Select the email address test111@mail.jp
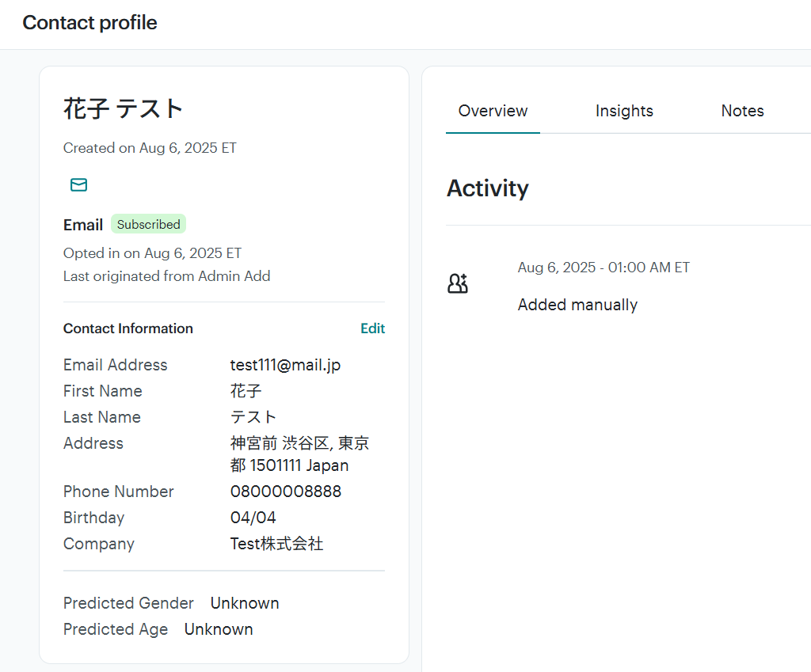The image size is (811, 672). click(x=285, y=365)
